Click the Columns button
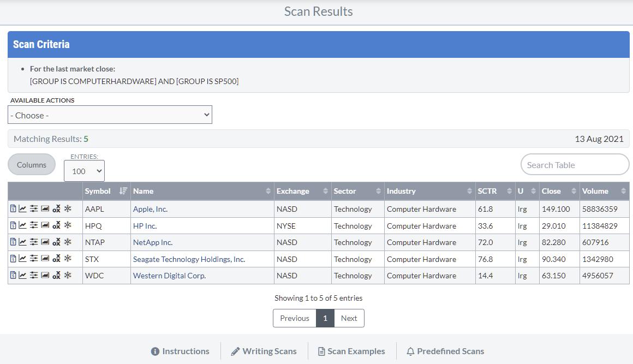Screen dimensions: 633x364 (x=32, y=165)
